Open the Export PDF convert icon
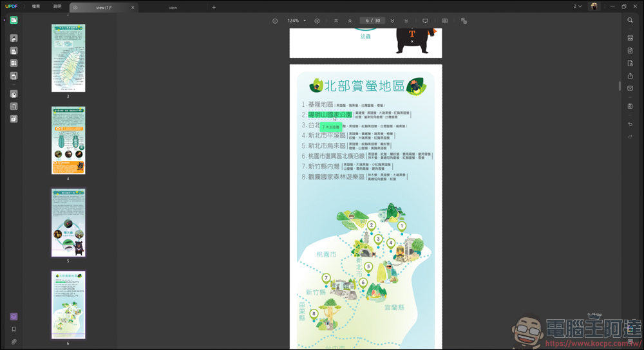 pyautogui.click(x=630, y=50)
